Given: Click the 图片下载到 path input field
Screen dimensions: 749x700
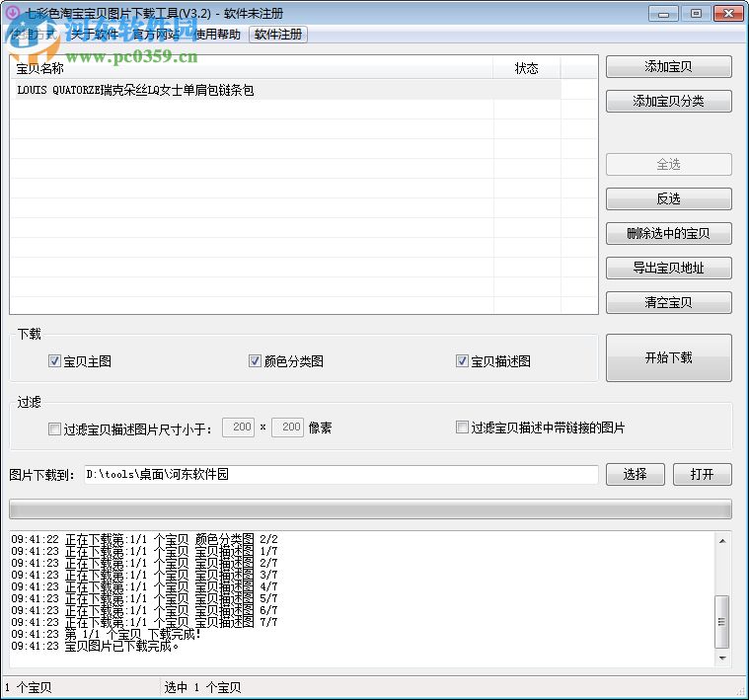Looking at the screenshot, I should click(x=341, y=475).
